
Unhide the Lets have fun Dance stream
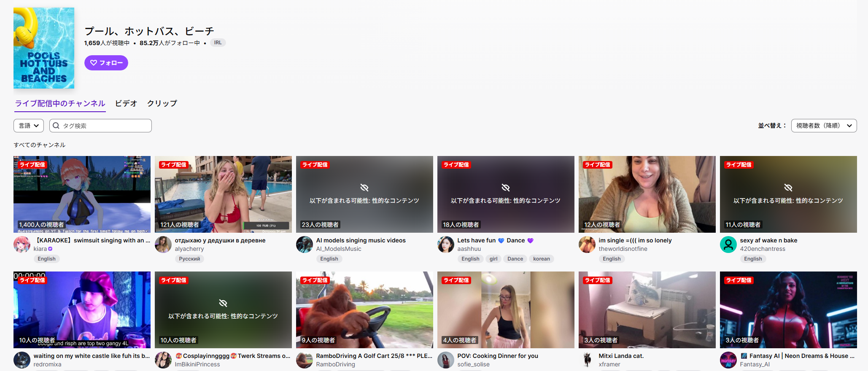(505, 188)
